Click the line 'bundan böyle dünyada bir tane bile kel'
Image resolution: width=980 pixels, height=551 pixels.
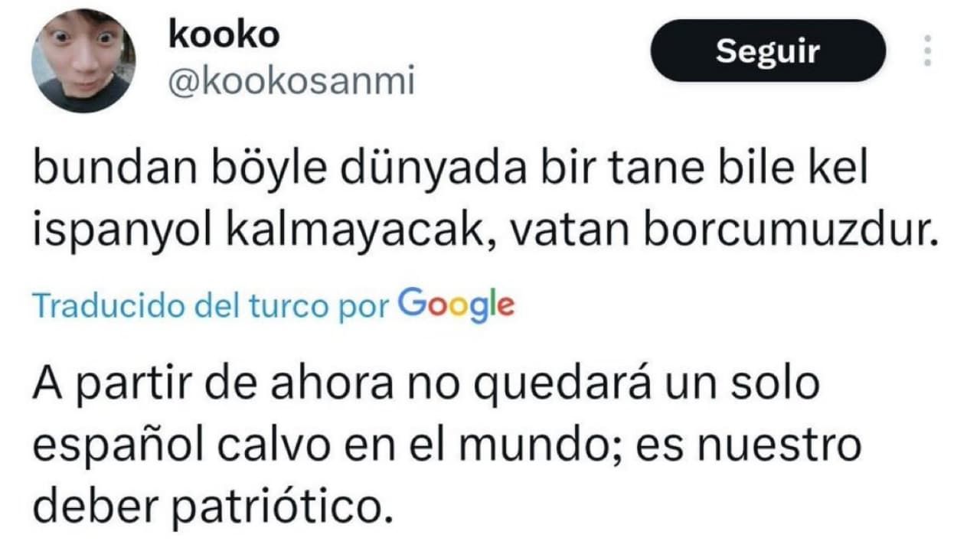click(x=450, y=170)
